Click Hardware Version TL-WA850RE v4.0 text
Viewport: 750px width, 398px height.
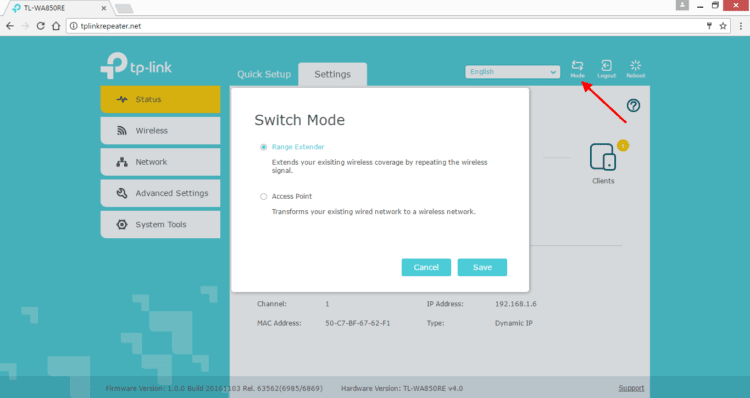click(x=402, y=388)
